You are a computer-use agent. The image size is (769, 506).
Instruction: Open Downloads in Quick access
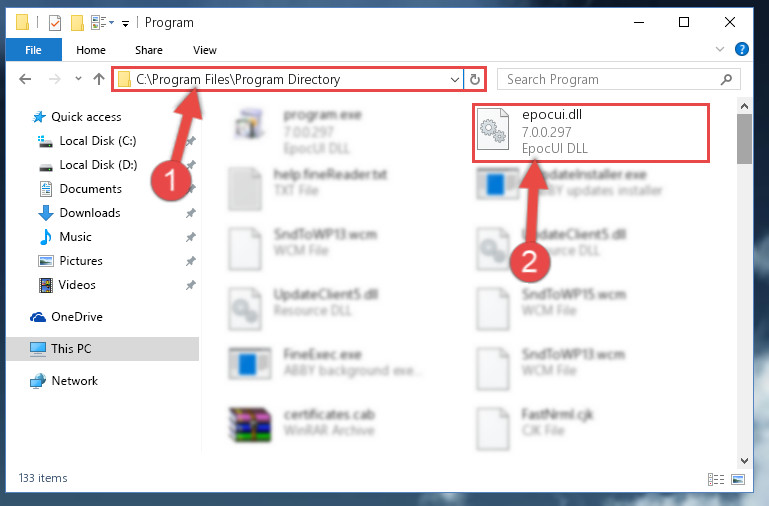[x=90, y=213]
